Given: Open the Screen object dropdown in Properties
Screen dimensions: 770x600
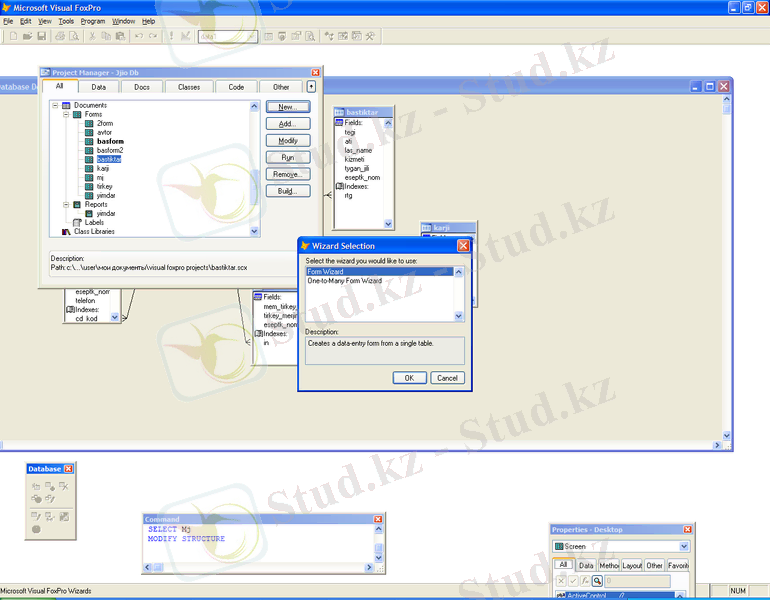Looking at the screenshot, I should (684, 546).
